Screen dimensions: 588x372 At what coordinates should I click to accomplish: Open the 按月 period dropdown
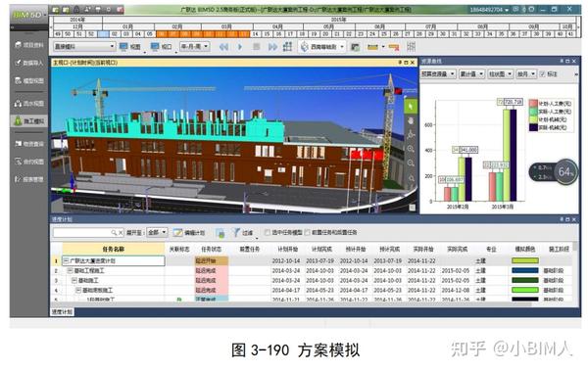click(526, 73)
